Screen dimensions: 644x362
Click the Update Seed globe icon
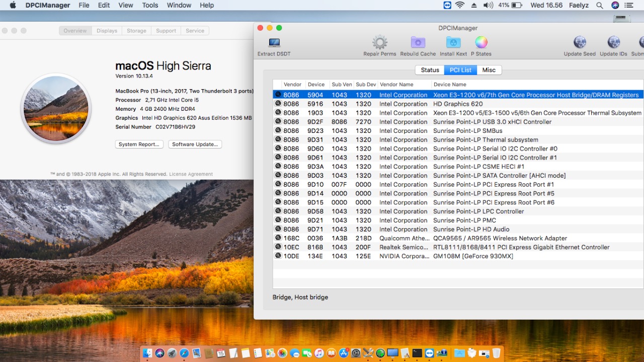580,42
